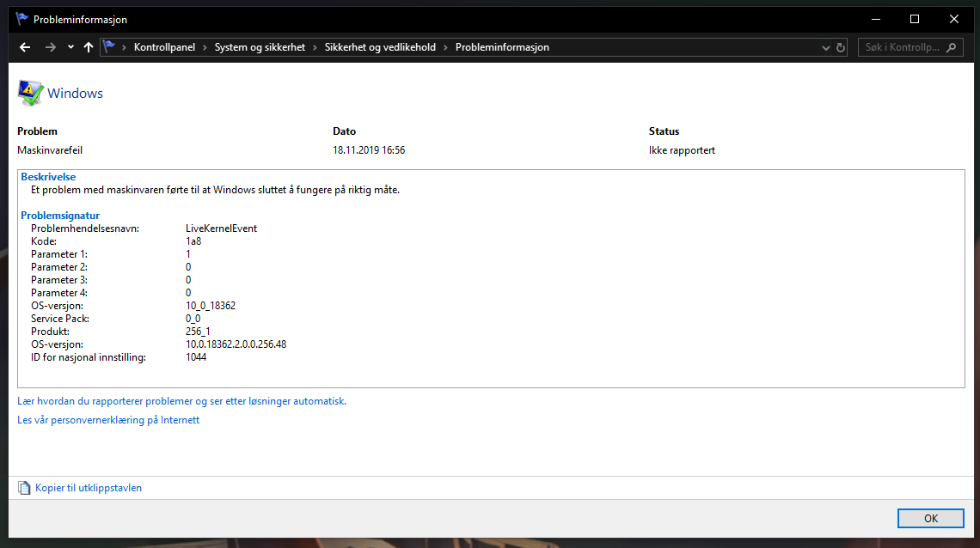Open Les vår personvernerklæring på Internett

click(108, 420)
